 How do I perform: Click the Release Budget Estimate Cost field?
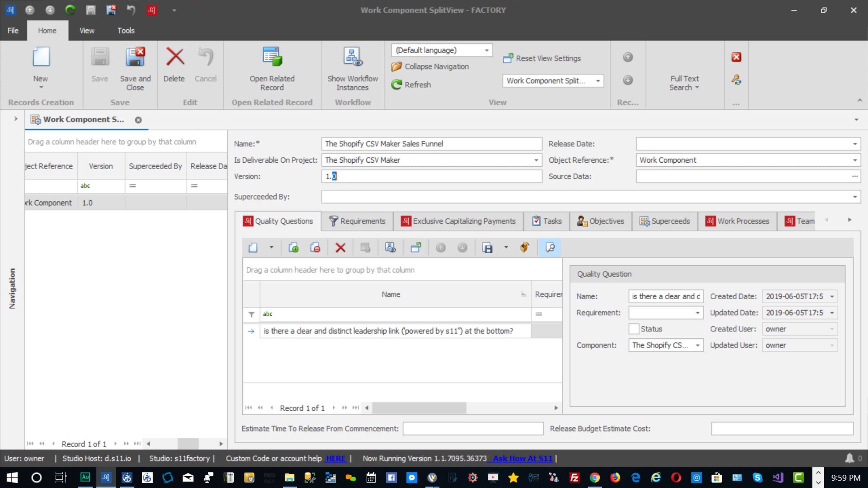(x=782, y=429)
